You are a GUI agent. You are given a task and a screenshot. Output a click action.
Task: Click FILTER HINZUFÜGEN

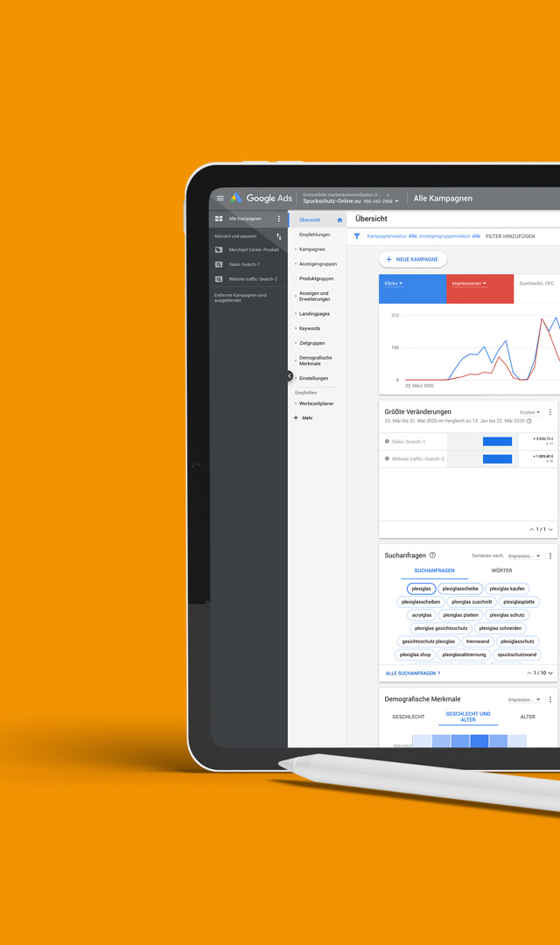(510, 236)
